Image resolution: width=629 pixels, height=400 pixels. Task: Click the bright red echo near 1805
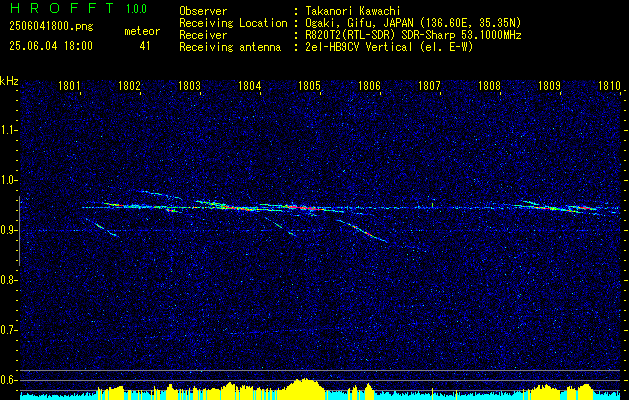[302, 207]
